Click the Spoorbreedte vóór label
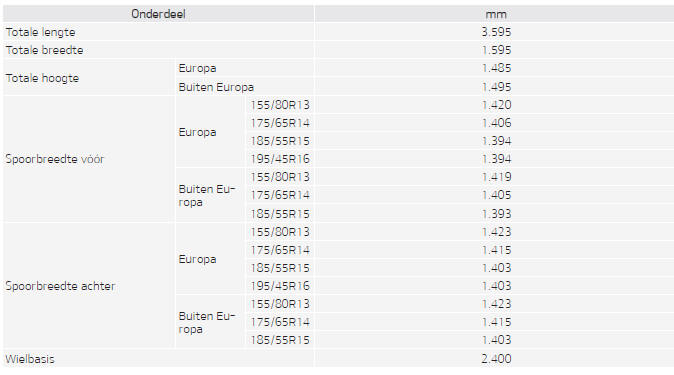 point(55,159)
